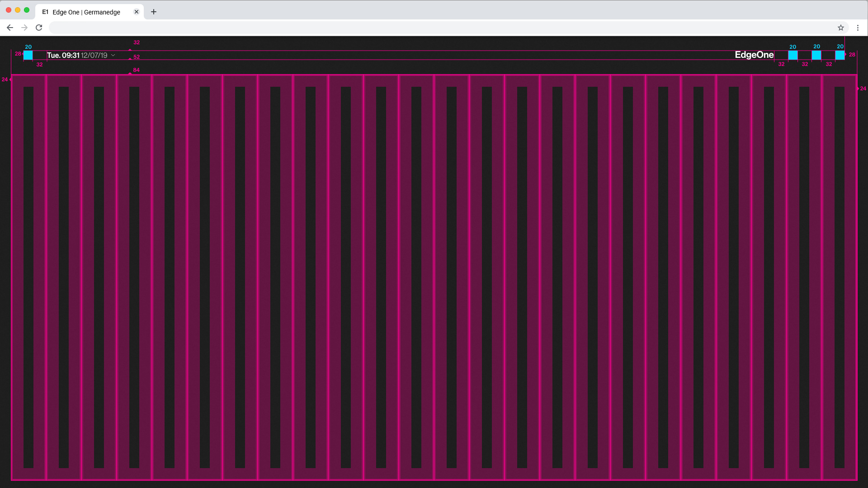Open the browser three-dot menu
Image resolution: width=868 pixels, height=488 pixels.
pyautogui.click(x=858, y=28)
